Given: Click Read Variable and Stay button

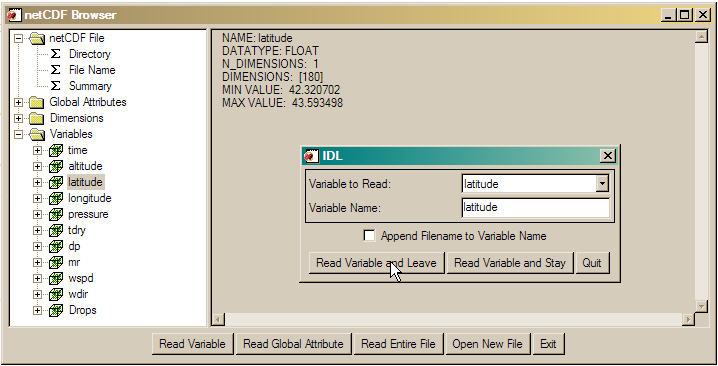Looking at the screenshot, I should [510, 263].
